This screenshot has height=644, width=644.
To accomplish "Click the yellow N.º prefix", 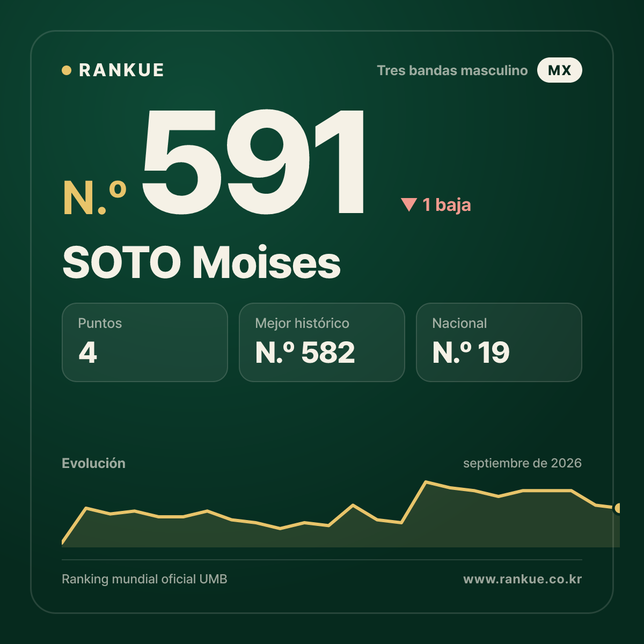I will (95, 198).
